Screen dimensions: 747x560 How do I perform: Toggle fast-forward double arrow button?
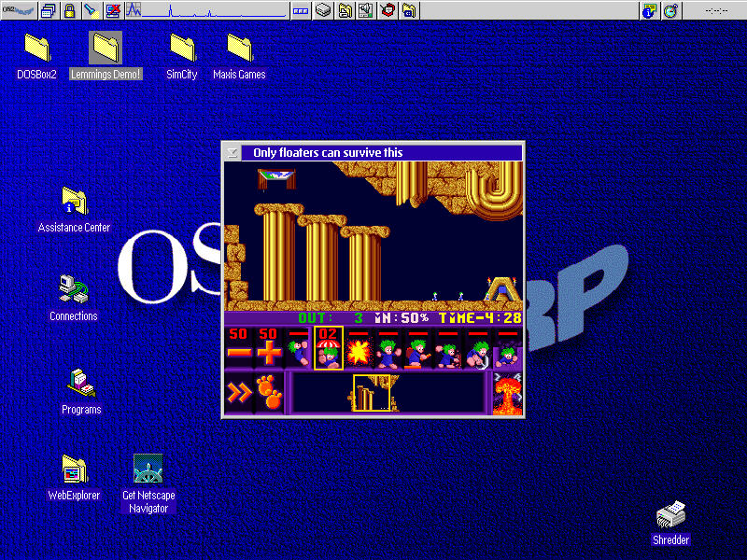239,393
